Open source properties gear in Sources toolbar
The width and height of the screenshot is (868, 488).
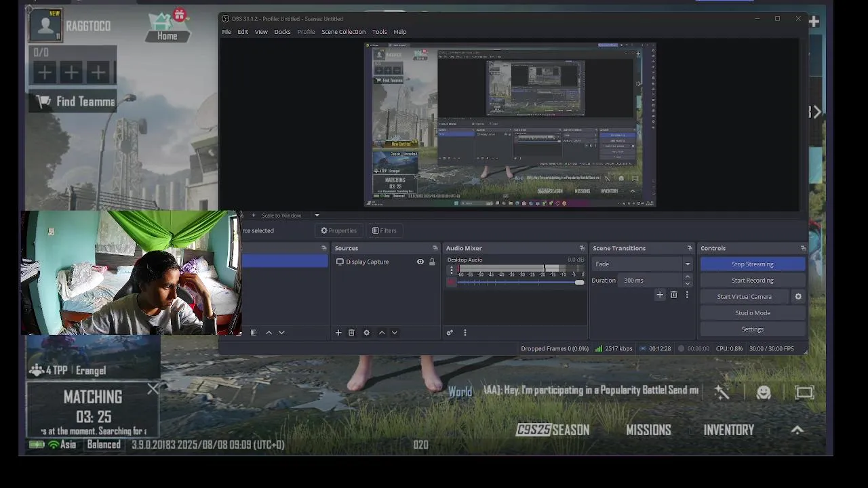(367, 333)
